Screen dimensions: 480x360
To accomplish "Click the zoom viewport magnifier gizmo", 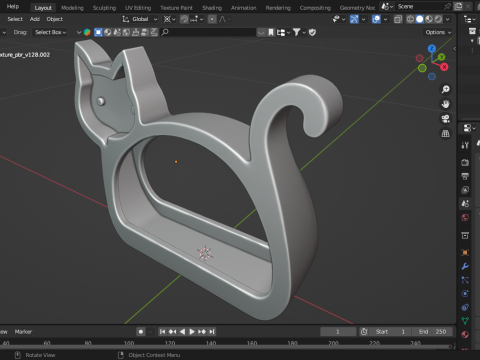I will tap(446, 89).
